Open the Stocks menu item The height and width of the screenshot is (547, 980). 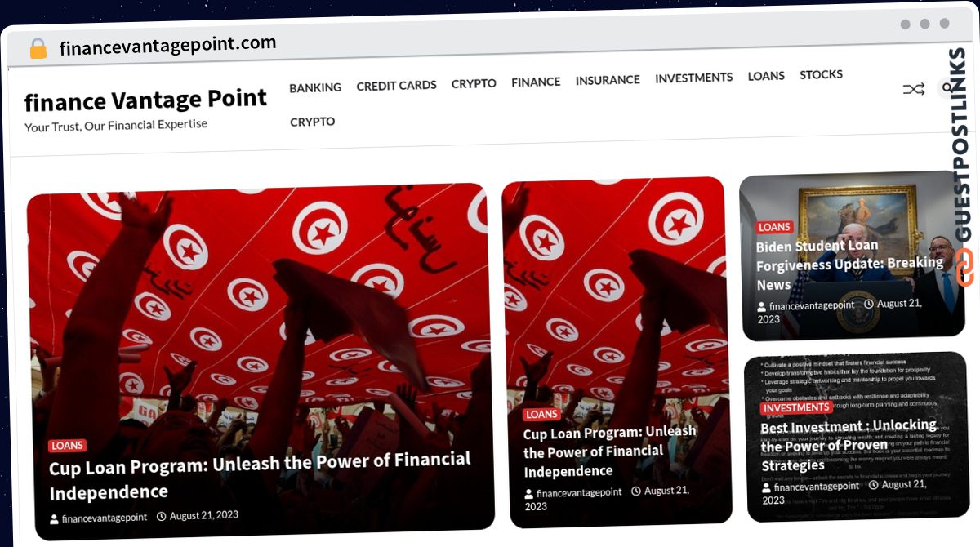point(821,74)
